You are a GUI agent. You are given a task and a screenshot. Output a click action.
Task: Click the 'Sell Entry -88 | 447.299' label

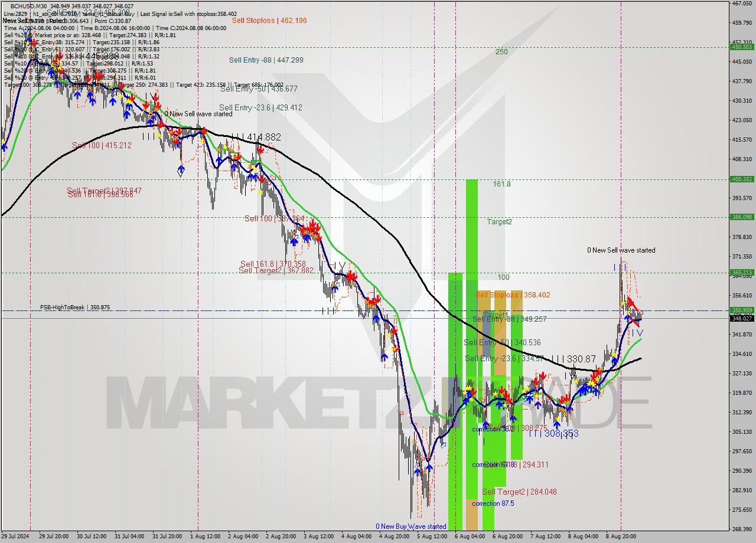pos(266,60)
